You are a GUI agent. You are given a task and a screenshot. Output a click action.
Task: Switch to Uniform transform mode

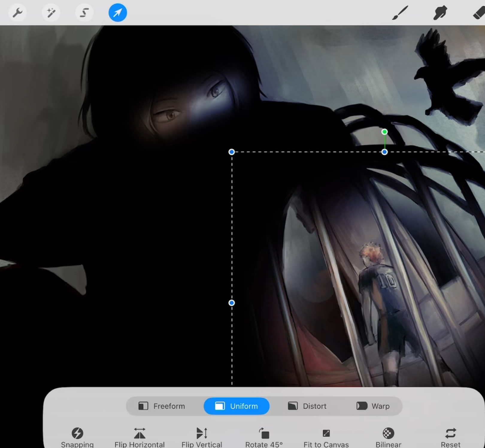click(237, 406)
